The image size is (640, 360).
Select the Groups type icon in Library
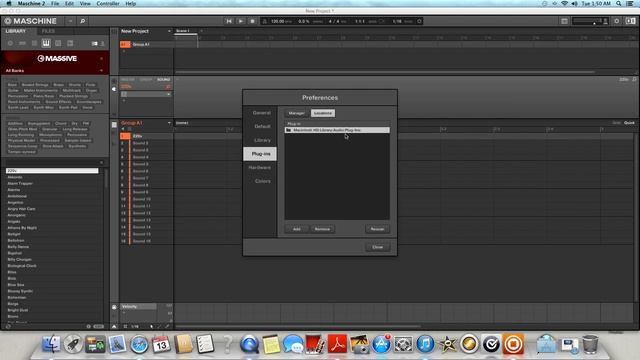22,43
